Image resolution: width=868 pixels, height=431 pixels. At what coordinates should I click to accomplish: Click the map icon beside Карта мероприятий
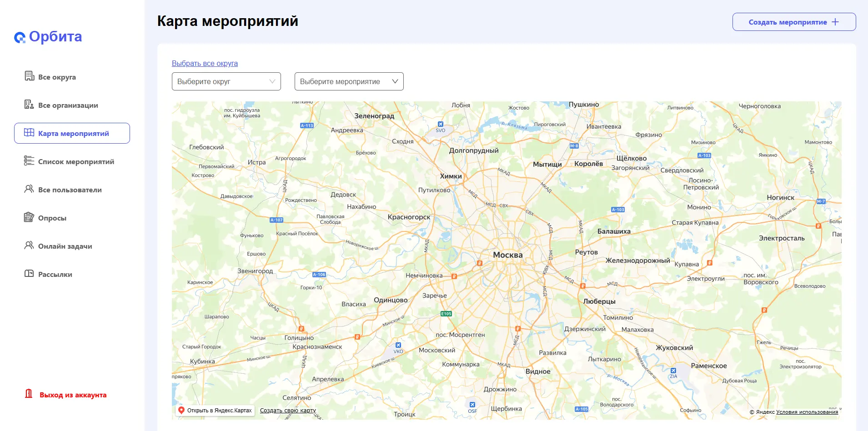(29, 132)
